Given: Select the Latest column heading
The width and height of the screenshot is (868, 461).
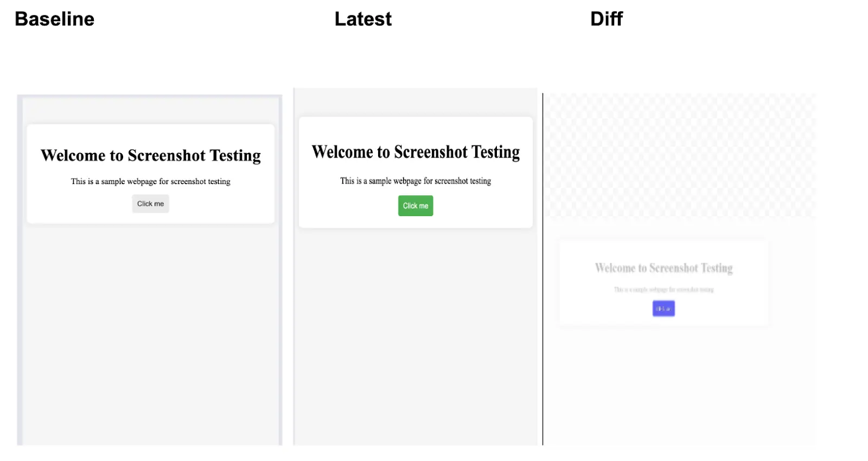Looking at the screenshot, I should pyautogui.click(x=363, y=18).
